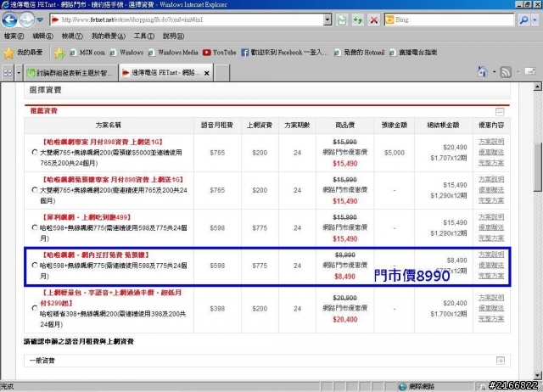Open the 我的最愛(A) menu

(x=108, y=36)
